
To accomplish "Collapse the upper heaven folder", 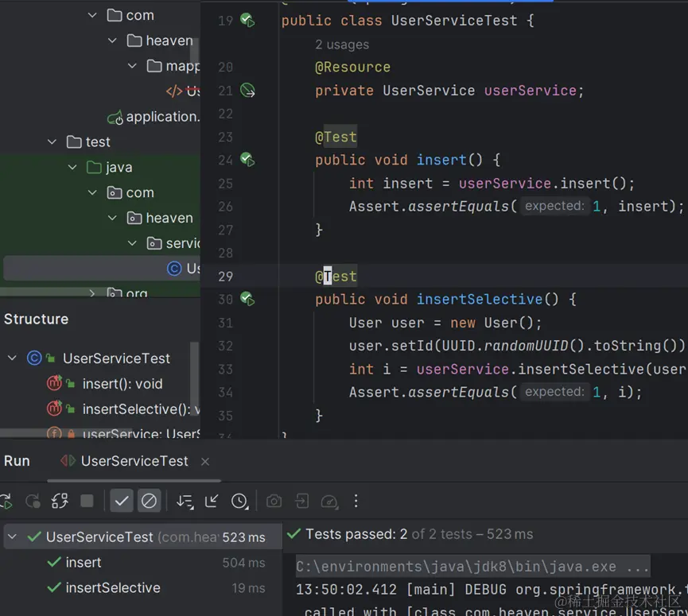I will (x=112, y=41).
